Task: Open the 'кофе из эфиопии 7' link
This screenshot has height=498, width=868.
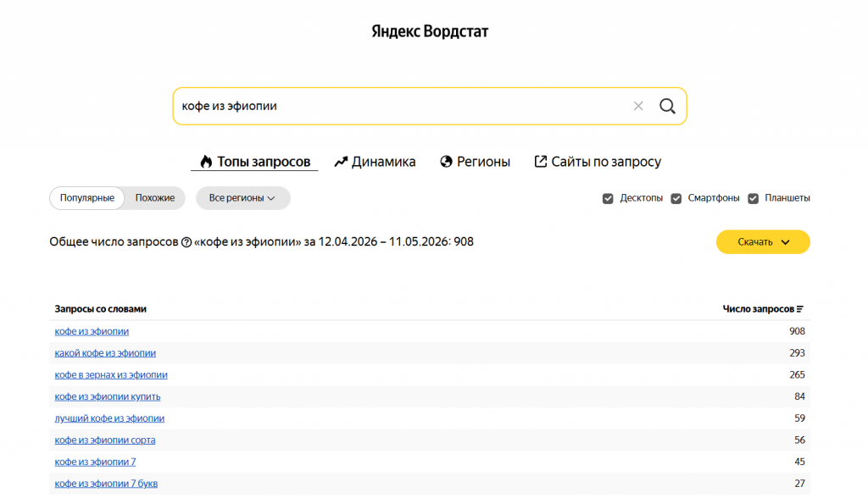Action: pyautogui.click(x=95, y=462)
